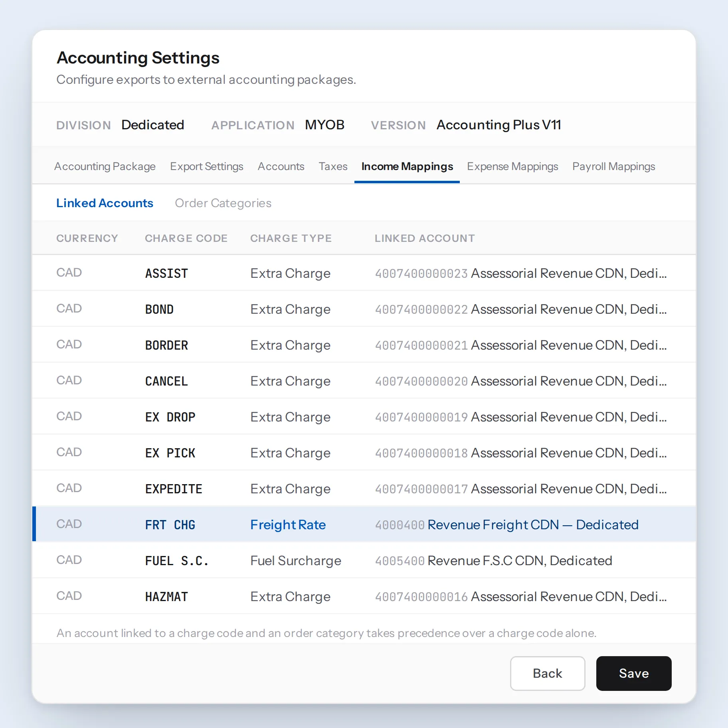This screenshot has width=728, height=728.
Task: Open the Accounting Package tab
Action: [x=105, y=166]
